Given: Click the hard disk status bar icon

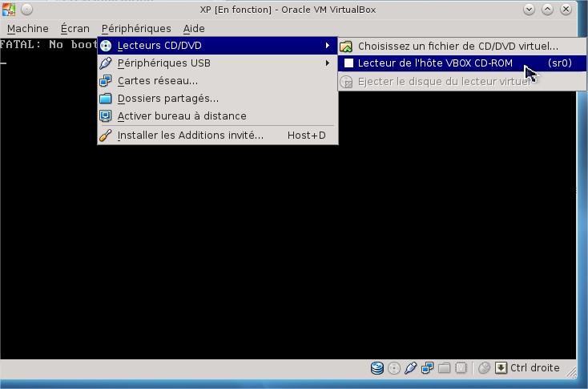Looking at the screenshot, I should [377, 368].
